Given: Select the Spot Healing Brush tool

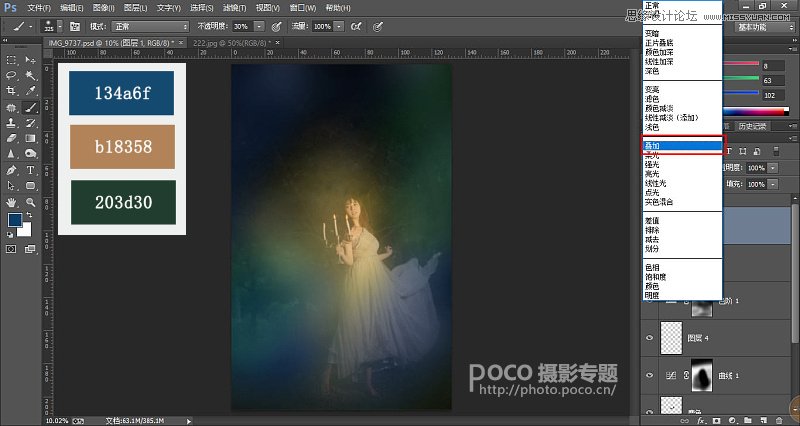Looking at the screenshot, I should (11, 108).
